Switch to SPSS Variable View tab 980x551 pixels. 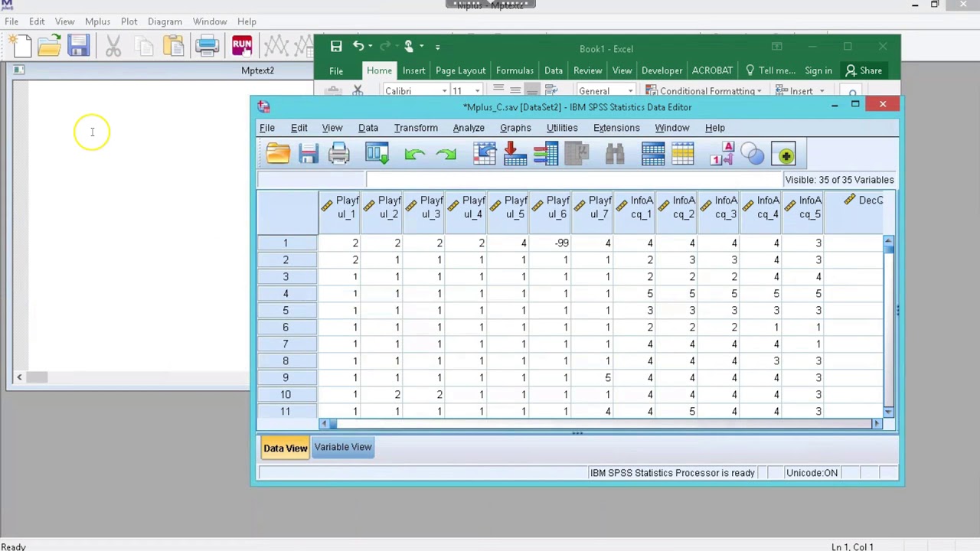342,447
